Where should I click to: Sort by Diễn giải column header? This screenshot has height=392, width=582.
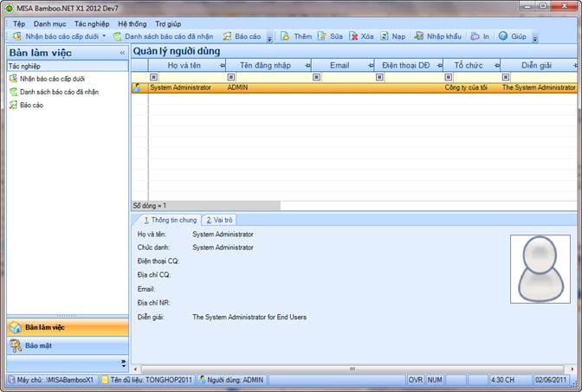click(536, 65)
